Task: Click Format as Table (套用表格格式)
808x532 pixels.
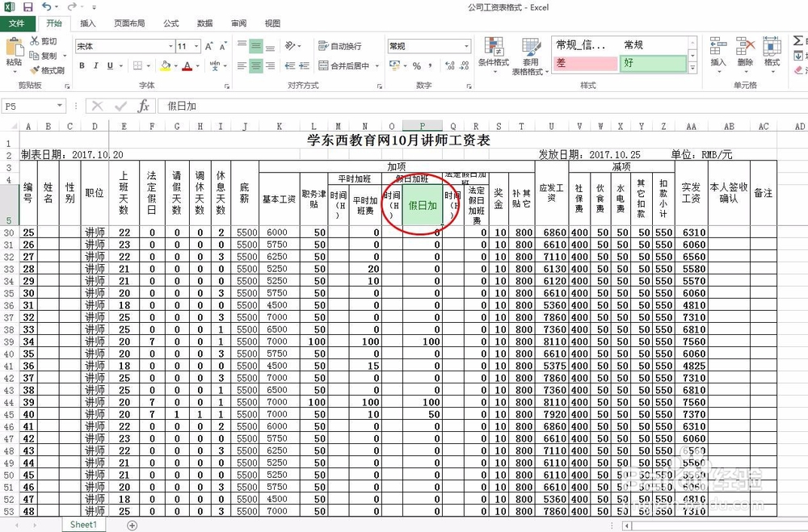Action: pyautogui.click(x=529, y=57)
